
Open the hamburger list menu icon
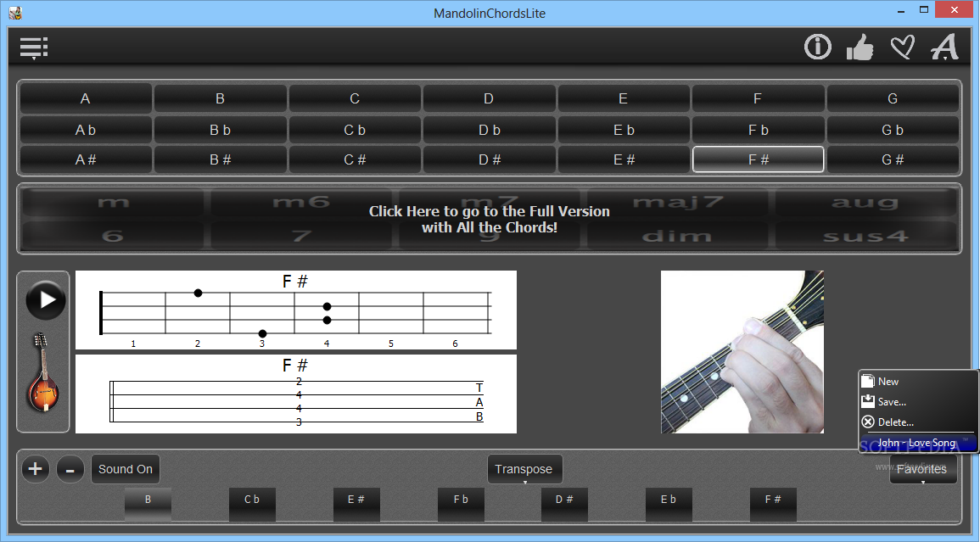pyautogui.click(x=34, y=48)
